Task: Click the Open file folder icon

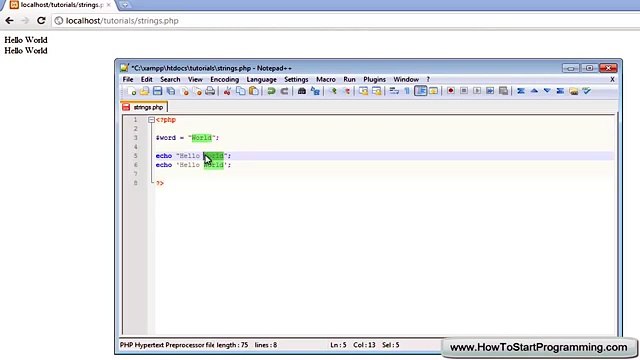Action: point(144,91)
